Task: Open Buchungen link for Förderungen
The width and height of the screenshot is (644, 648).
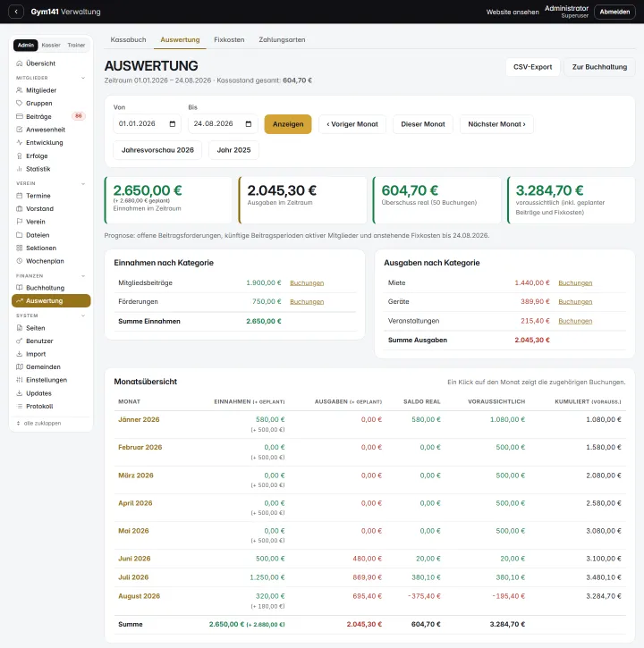Action: point(307,302)
